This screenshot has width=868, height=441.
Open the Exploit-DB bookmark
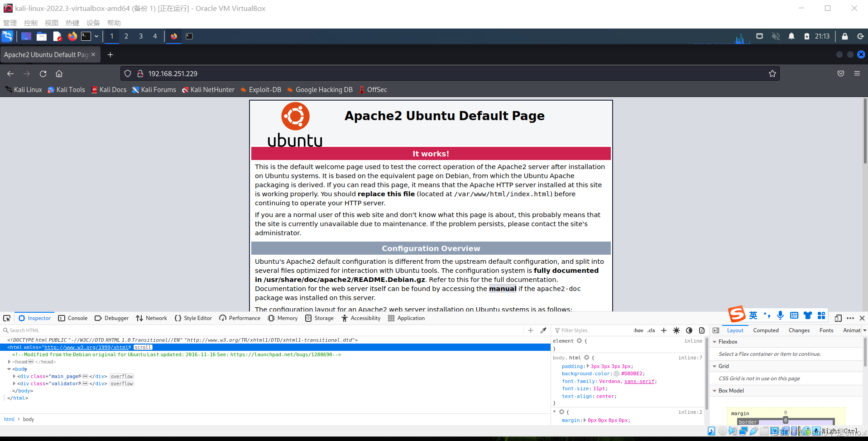(x=261, y=90)
